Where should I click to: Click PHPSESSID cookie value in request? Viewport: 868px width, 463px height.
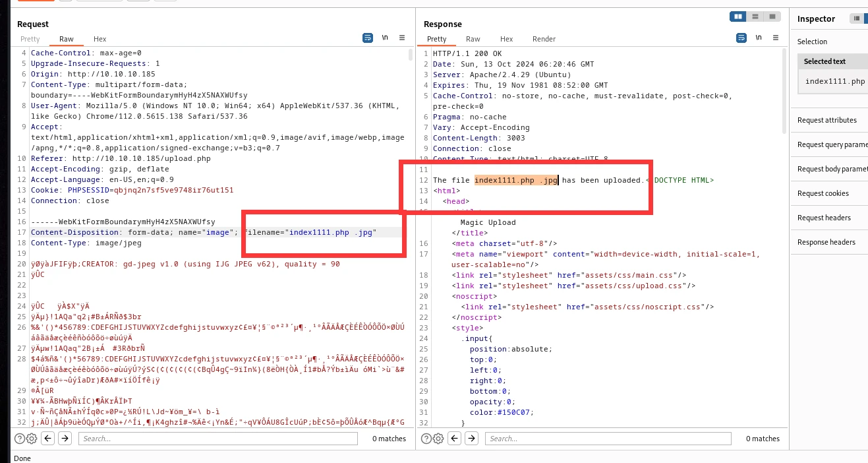(x=174, y=190)
